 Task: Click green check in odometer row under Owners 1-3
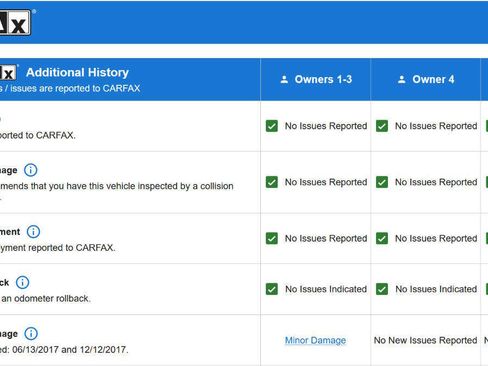coord(272,289)
